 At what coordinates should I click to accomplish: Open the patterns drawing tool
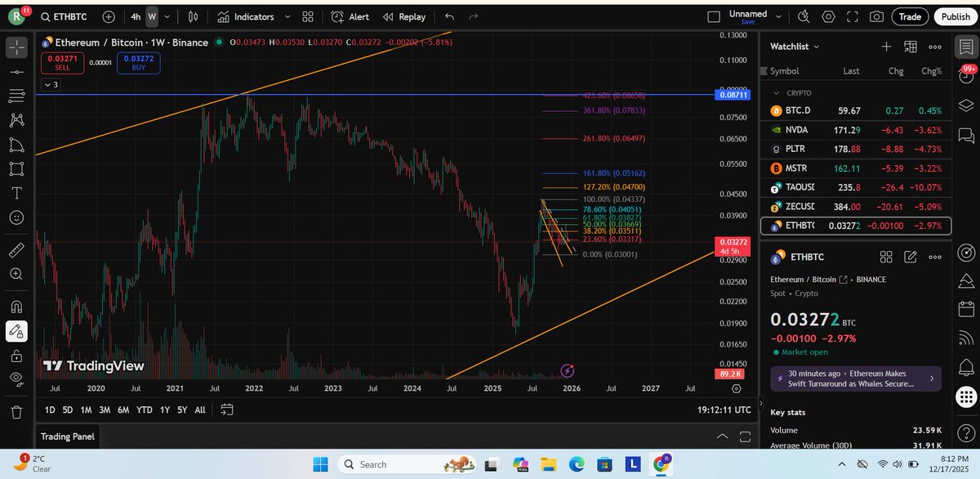(x=16, y=120)
